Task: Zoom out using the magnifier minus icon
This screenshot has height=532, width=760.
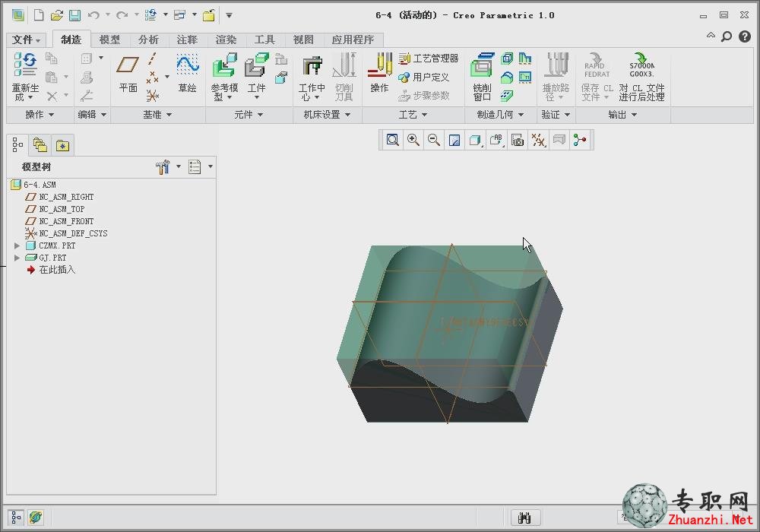Action: point(434,140)
